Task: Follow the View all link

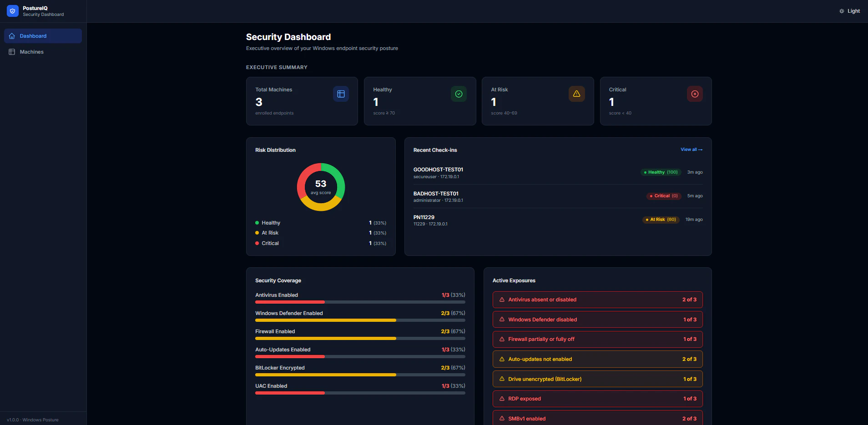Action: (x=691, y=150)
